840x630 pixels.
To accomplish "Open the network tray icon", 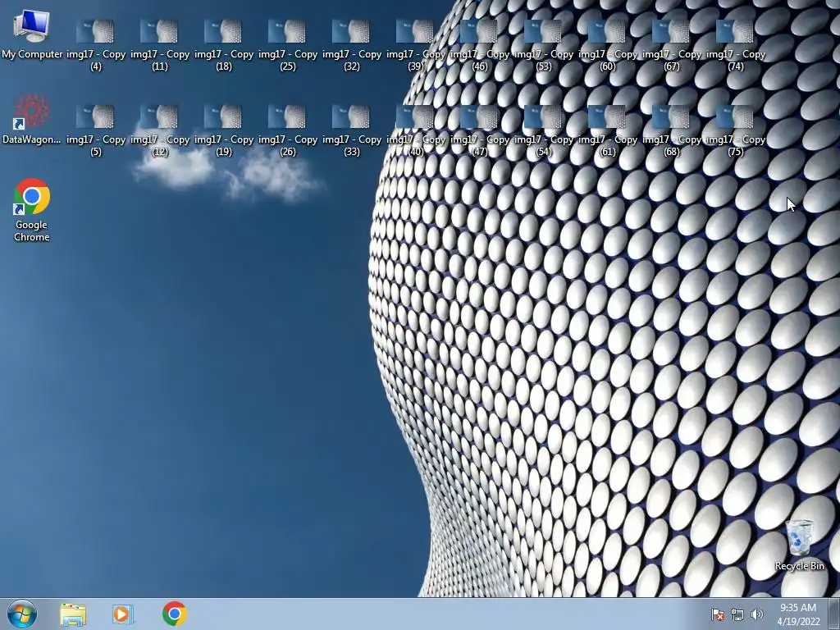I will tap(737, 614).
